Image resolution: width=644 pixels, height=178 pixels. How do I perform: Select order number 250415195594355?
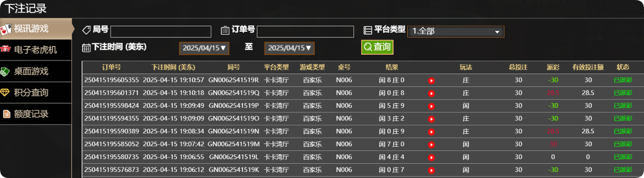pyautogui.click(x=111, y=119)
